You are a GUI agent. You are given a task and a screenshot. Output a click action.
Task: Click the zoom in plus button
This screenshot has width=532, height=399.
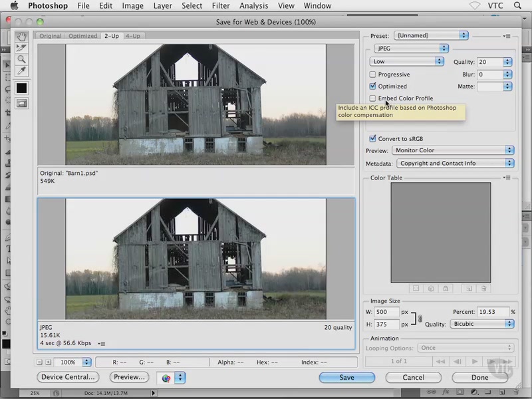tap(48, 362)
